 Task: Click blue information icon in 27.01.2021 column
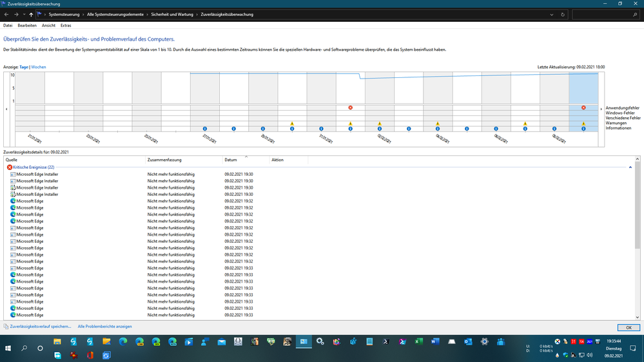(205, 129)
